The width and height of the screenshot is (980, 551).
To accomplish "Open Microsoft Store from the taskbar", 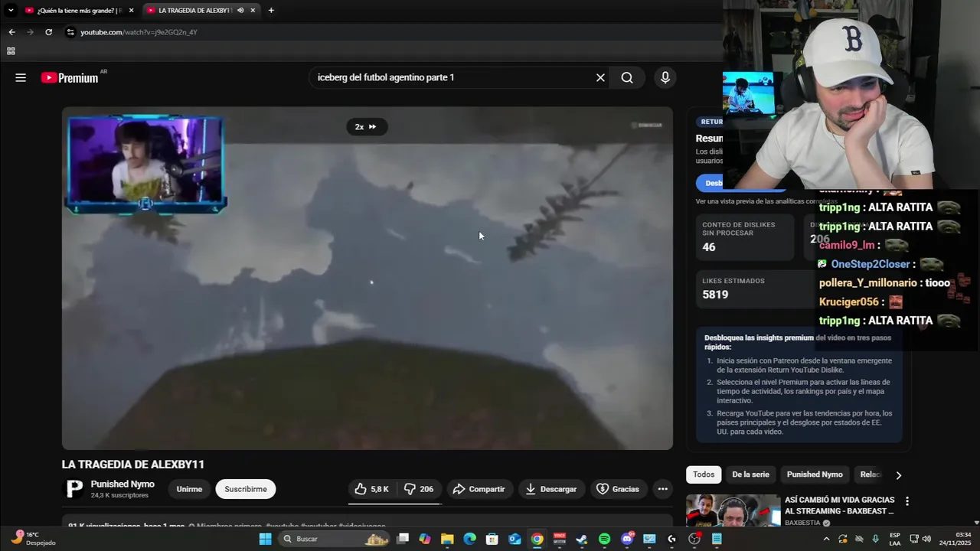I will pos(492,539).
